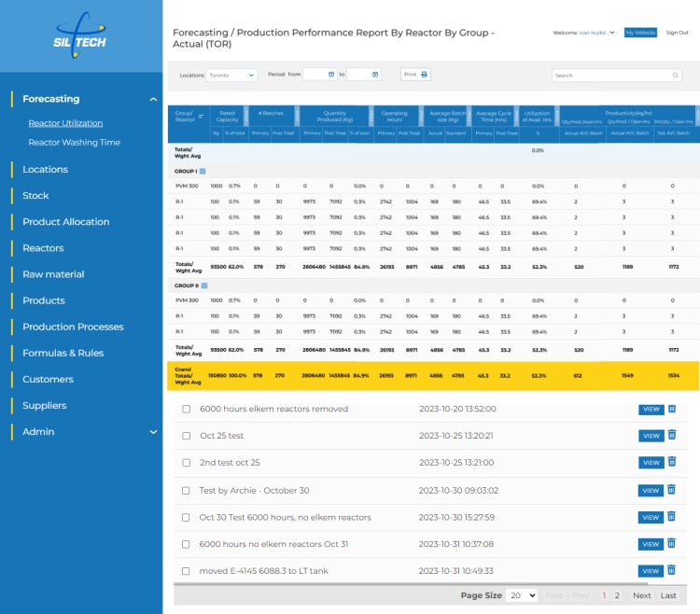The width and height of the screenshot is (700, 614).
Task: Select 'moved E-4145 6088.3 to LT tank' checkbox
Action: pyautogui.click(x=186, y=571)
